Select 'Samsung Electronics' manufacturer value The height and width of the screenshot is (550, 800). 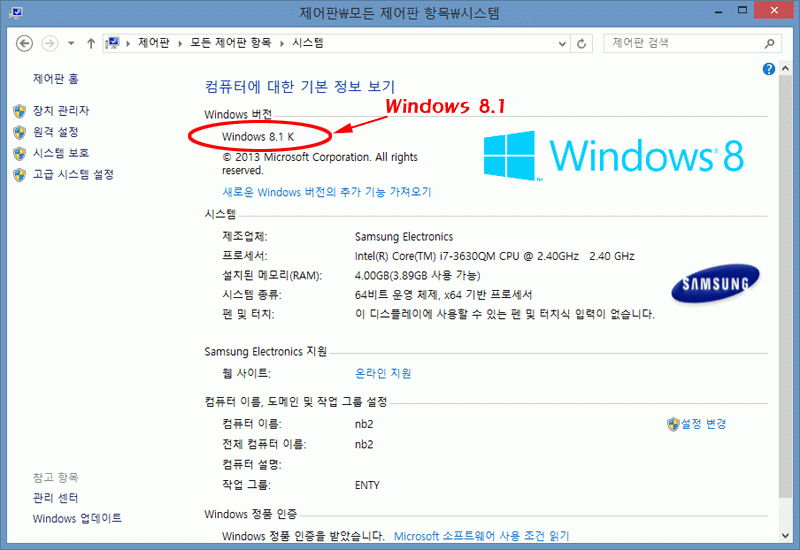[x=404, y=237]
